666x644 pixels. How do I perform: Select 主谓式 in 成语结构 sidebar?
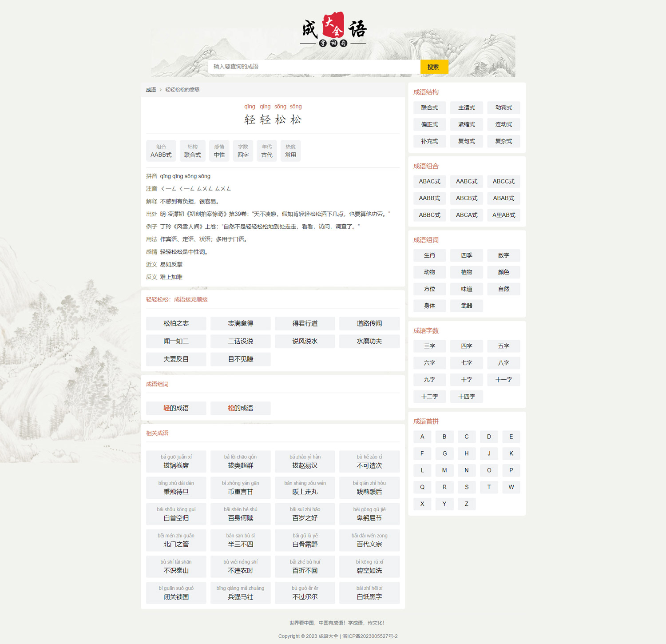466,108
